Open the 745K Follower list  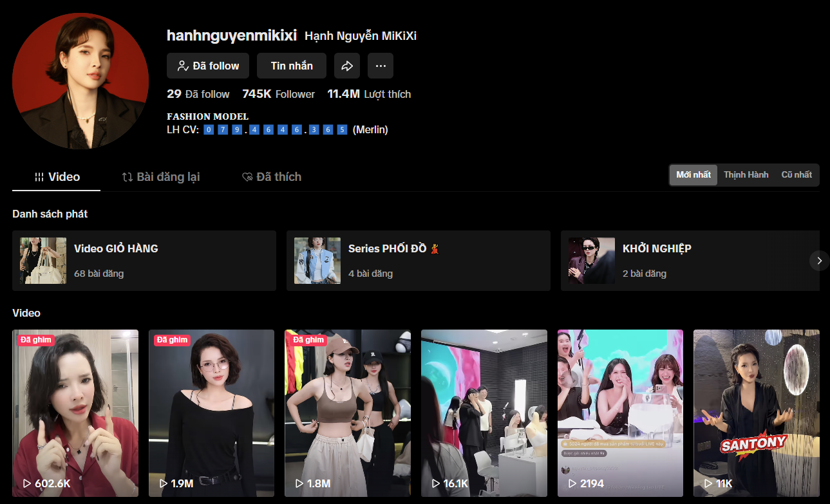tap(278, 94)
